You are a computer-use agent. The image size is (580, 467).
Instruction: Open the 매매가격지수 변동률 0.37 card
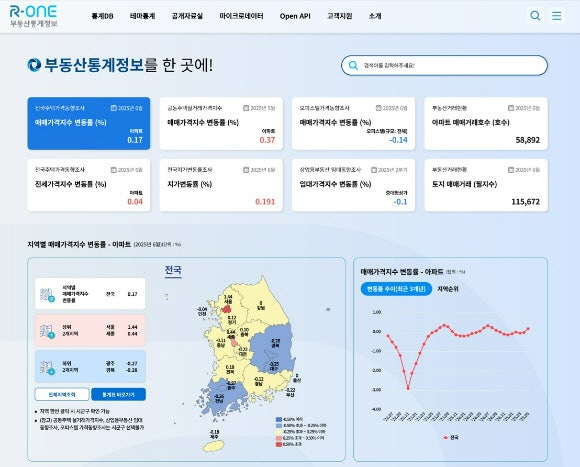[221, 123]
